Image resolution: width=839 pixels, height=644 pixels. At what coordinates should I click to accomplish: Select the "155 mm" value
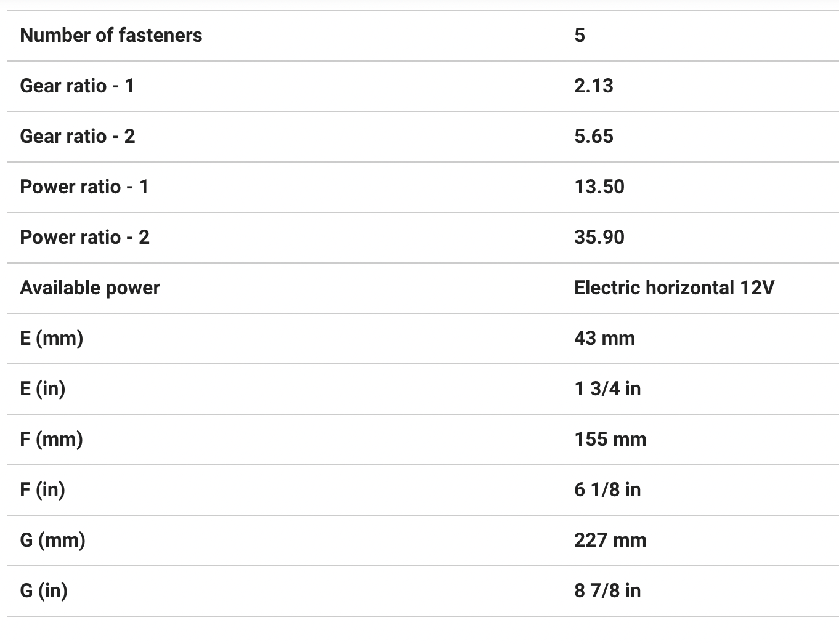(610, 440)
